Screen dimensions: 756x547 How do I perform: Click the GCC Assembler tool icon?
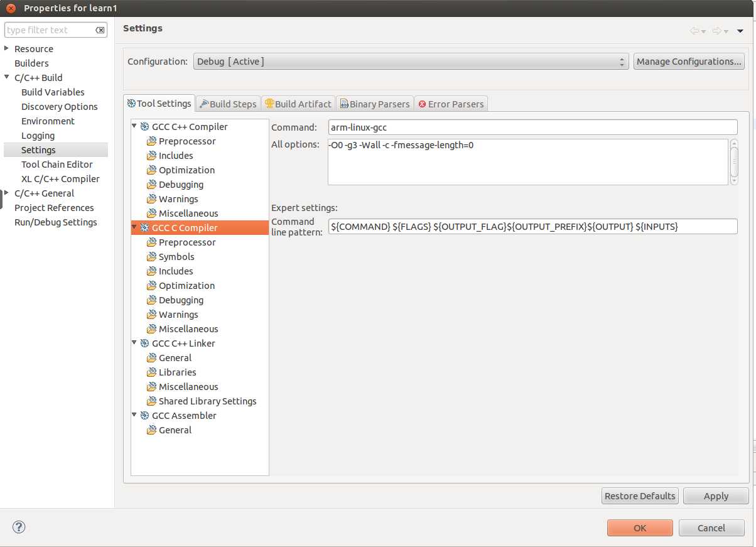(x=145, y=416)
